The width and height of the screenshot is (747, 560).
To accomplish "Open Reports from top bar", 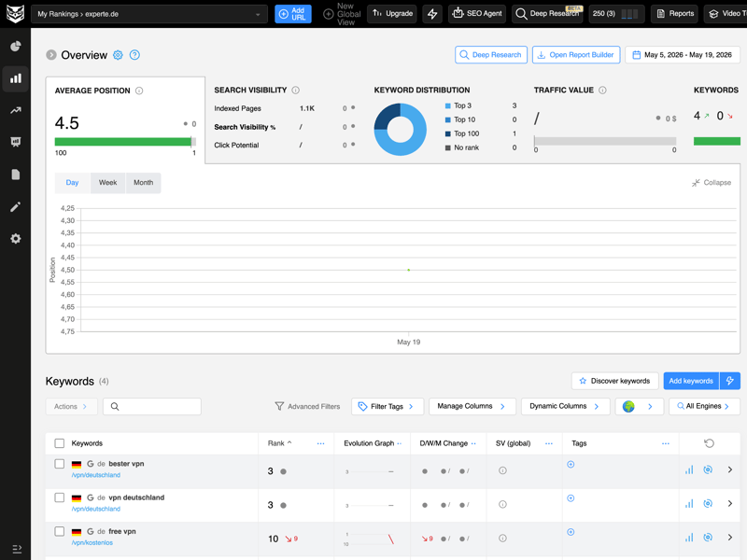I will click(675, 14).
